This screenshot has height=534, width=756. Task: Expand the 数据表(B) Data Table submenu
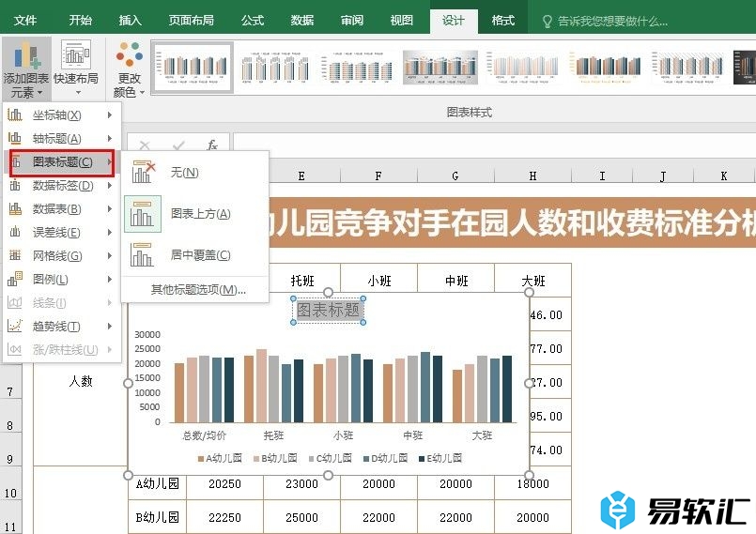point(62,209)
